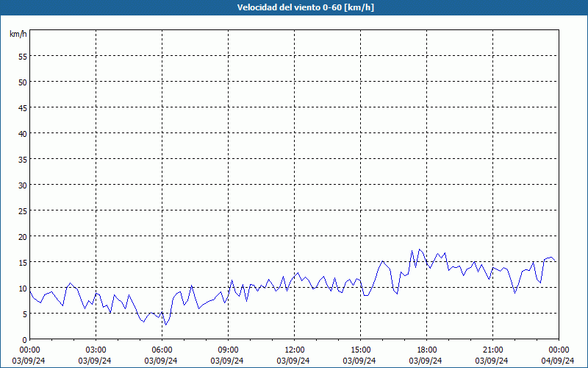
Task: Click the y-axis label '30'
Action: click(x=23, y=185)
